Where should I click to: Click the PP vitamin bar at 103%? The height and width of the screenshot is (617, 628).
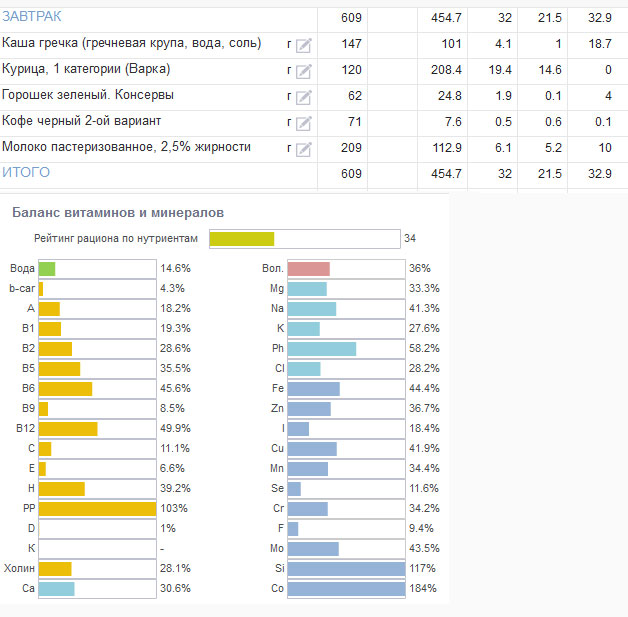click(97, 508)
